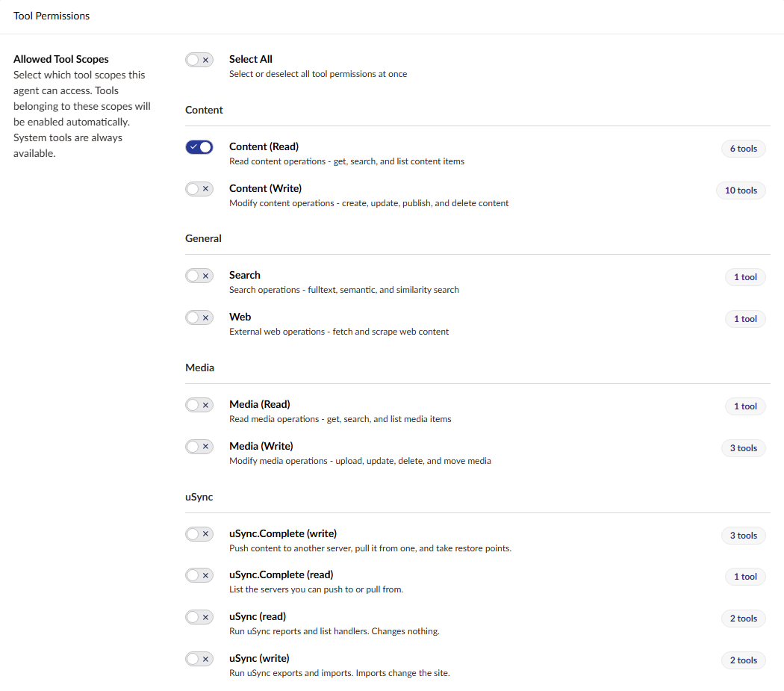Viewport: 784px width, 691px height.
Task: Toggle the Select All switch
Action: [x=199, y=60]
